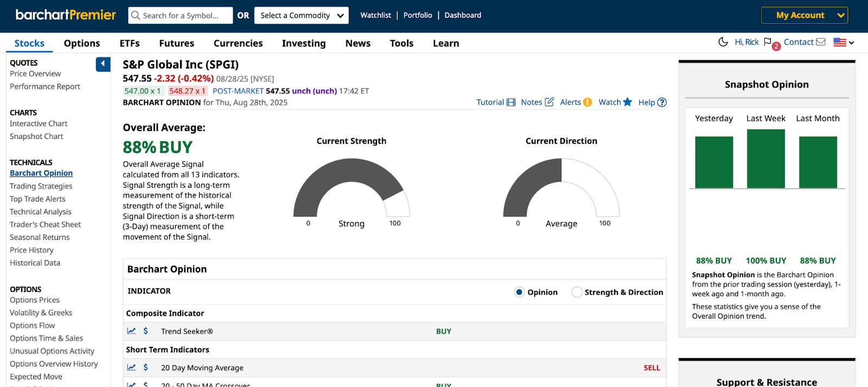Open Snapshot Chart link
The height and width of the screenshot is (387, 868).
point(36,136)
